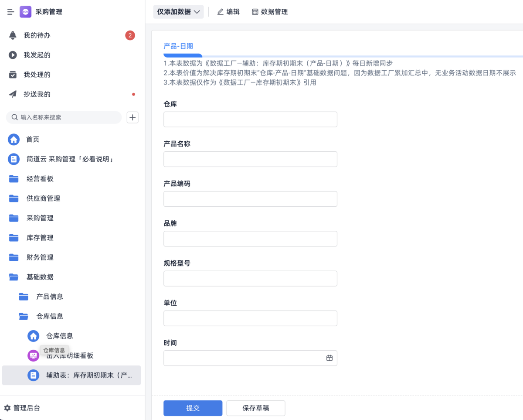Click the 仓库 input field
The height and width of the screenshot is (420, 523).
pyautogui.click(x=250, y=120)
